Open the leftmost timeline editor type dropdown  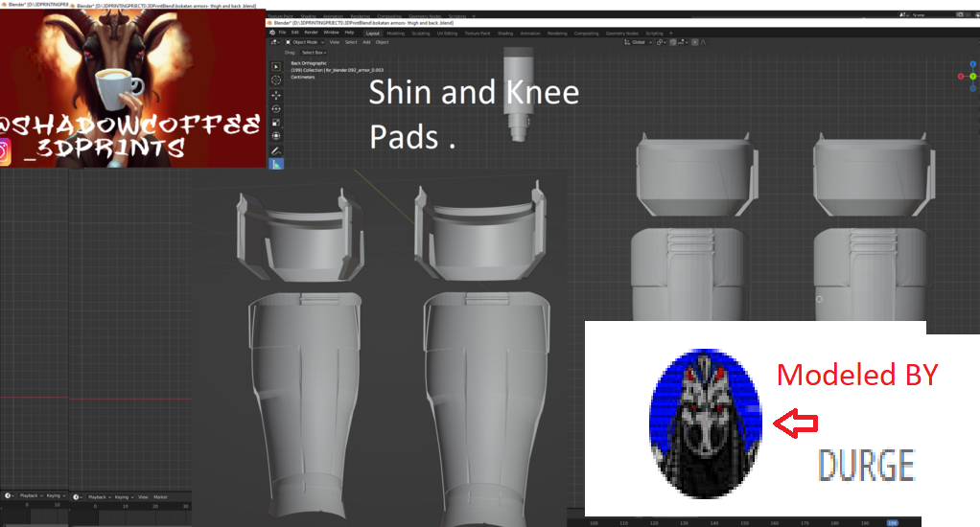10,495
